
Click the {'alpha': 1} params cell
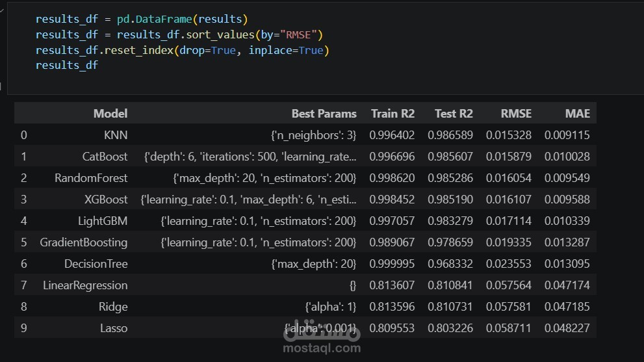pyautogui.click(x=331, y=307)
